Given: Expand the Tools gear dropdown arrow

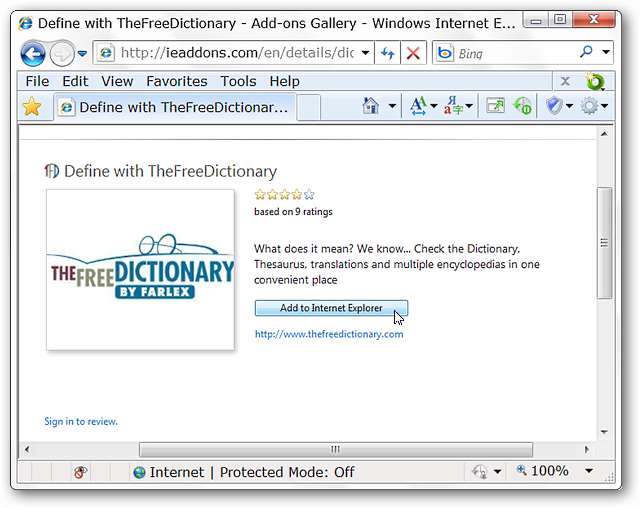Looking at the screenshot, I should coord(604,106).
